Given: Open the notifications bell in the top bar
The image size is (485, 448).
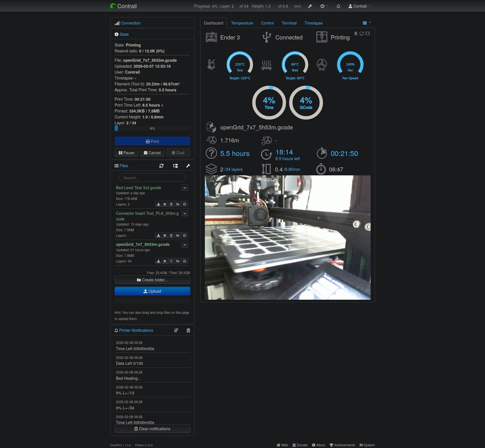Looking at the screenshot, I should (x=338, y=6).
